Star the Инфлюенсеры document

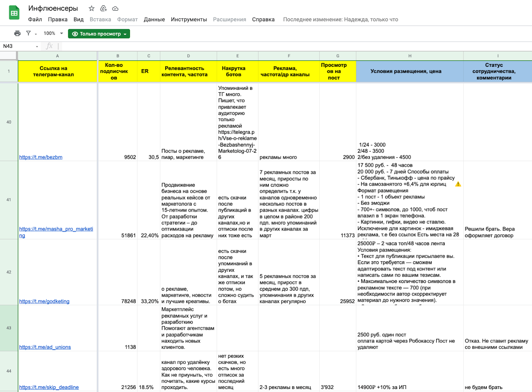click(91, 8)
